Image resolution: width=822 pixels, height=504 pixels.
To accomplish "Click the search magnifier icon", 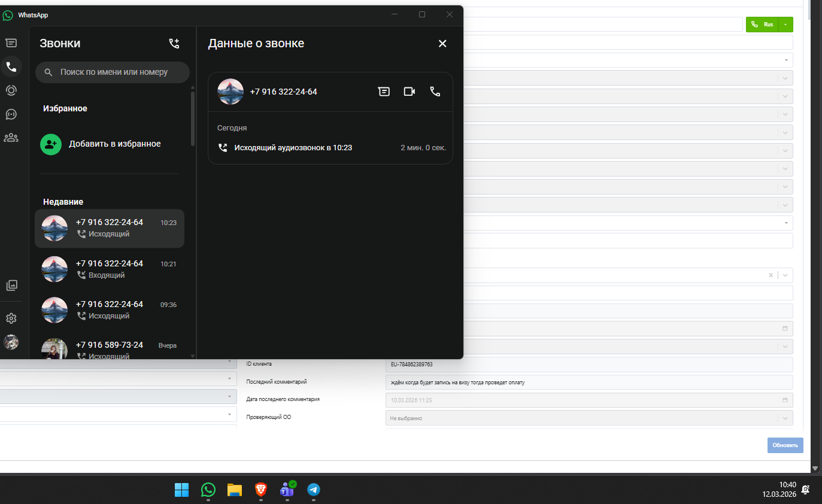I will click(48, 72).
